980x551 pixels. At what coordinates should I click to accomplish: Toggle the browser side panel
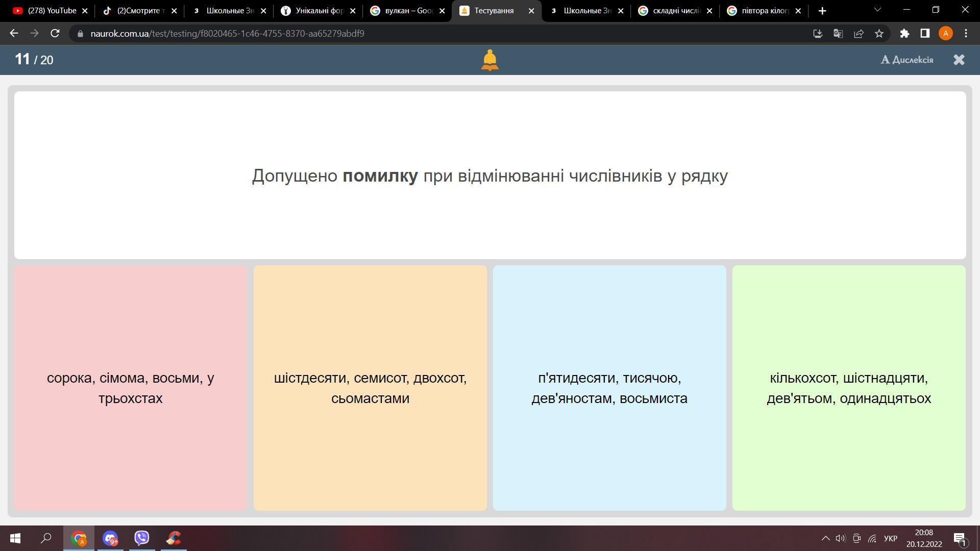[x=925, y=34]
